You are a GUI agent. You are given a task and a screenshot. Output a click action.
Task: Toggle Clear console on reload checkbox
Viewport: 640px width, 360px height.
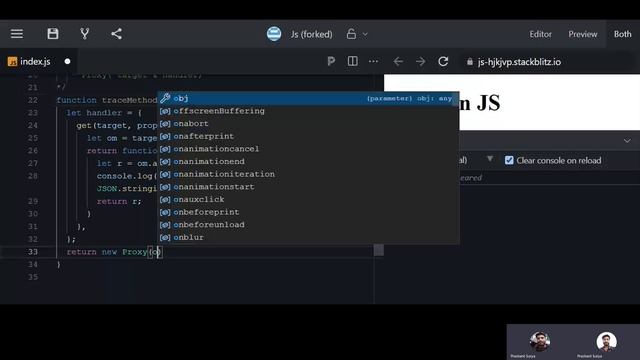pyautogui.click(x=509, y=160)
